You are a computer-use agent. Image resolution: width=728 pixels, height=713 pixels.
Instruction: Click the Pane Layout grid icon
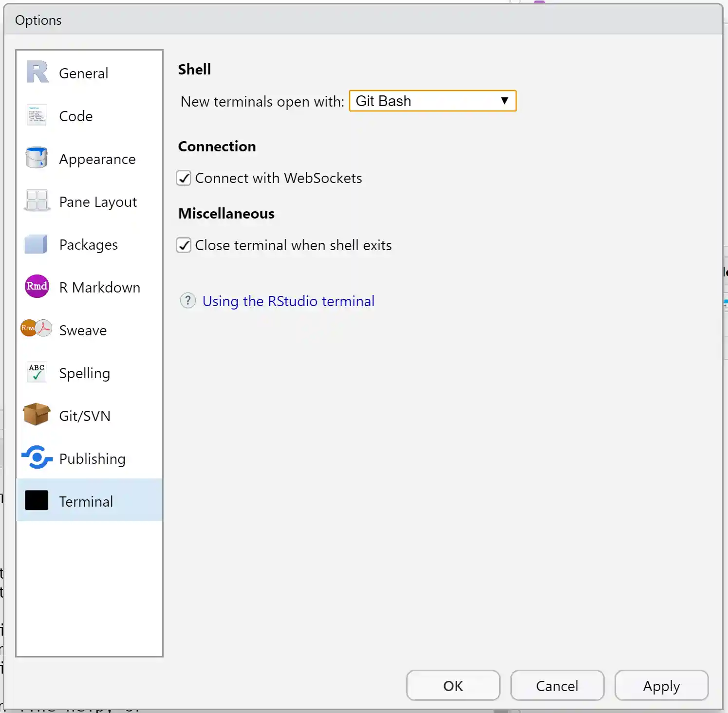(37, 201)
